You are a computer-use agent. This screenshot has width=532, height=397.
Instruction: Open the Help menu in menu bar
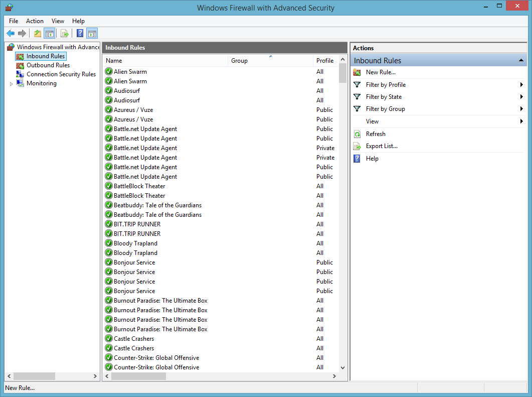tap(78, 21)
